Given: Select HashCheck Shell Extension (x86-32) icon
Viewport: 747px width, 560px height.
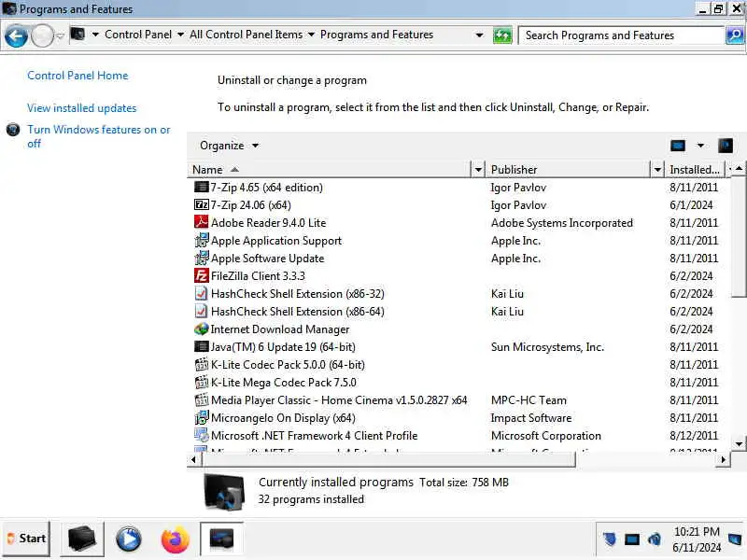Looking at the screenshot, I should tap(202, 293).
